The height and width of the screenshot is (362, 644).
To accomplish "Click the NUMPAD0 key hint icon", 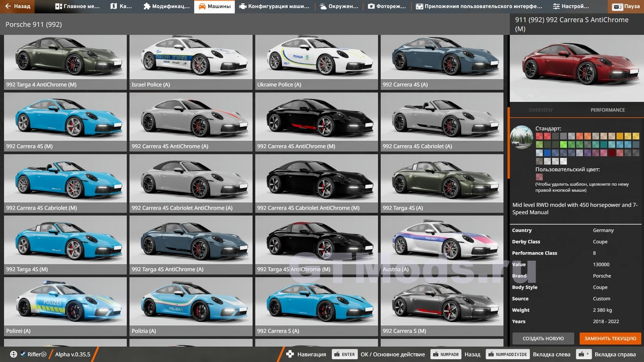I will (x=446, y=354).
